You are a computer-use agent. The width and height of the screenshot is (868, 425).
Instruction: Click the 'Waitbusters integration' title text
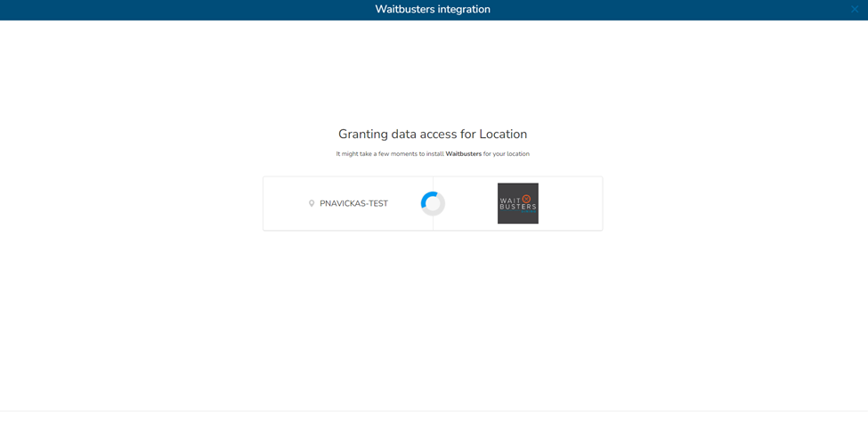(x=433, y=10)
